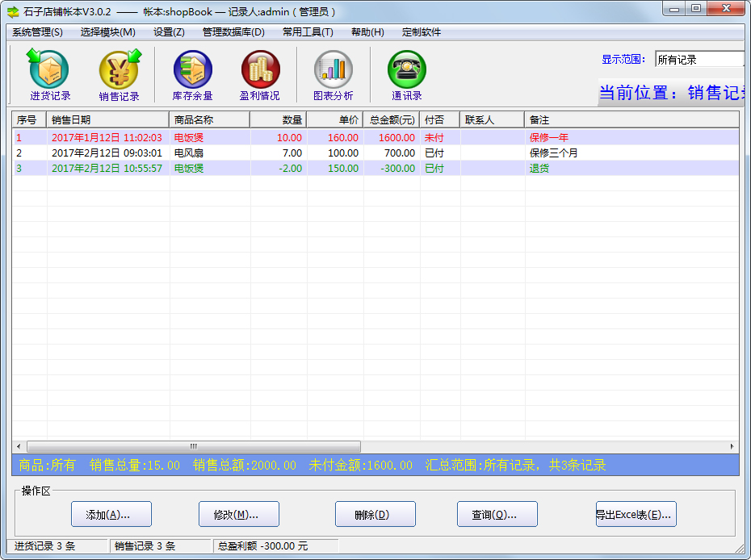Show the 盈利情况 profit icon

click(260, 71)
